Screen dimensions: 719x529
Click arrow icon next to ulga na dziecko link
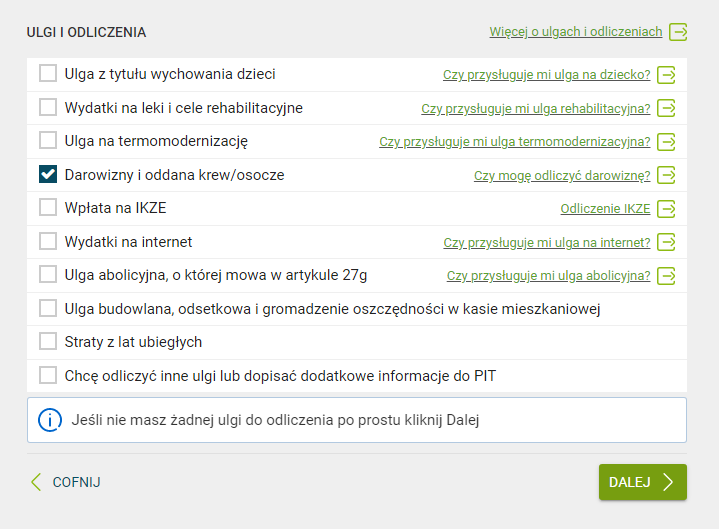[x=666, y=75]
